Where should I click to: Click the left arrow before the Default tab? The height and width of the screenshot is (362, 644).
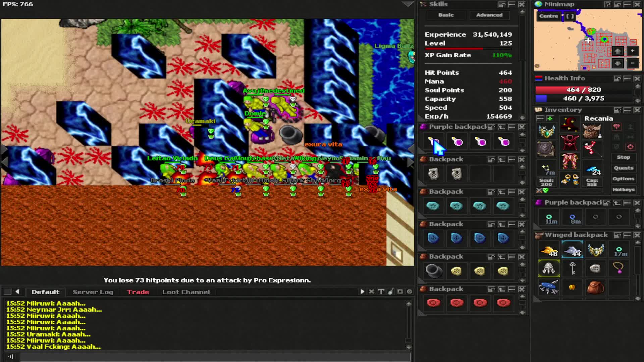pyautogui.click(x=17, y=292)
